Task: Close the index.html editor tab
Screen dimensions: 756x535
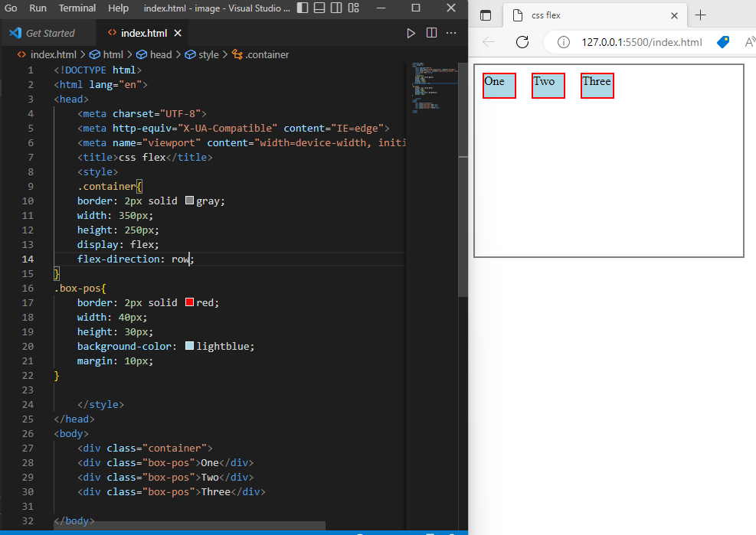Action: click(178, 33)
